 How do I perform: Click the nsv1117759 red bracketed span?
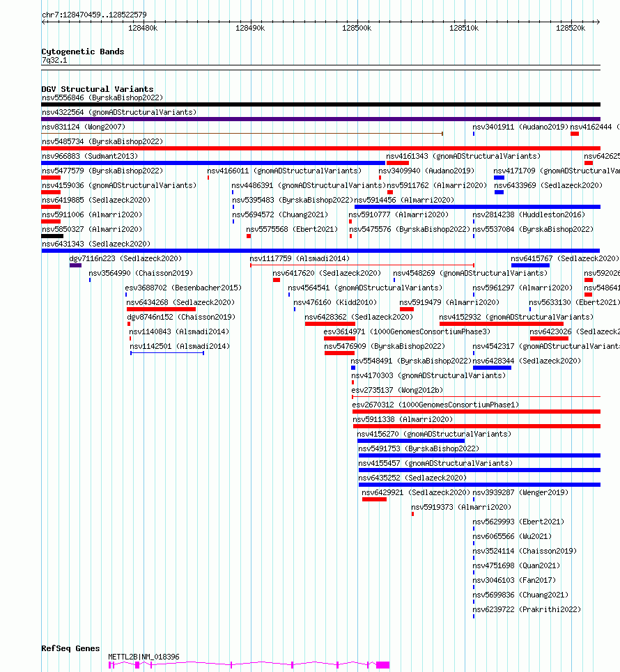tap(362, 265)
